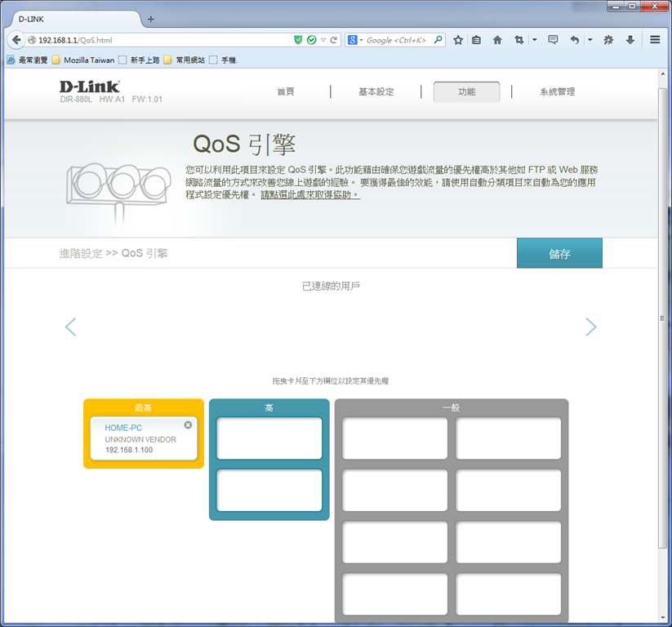Image resolution: width=672 pixels, height=627 pixels.
Task: Open the 系統管理 navigation tab
Action: coord(557,91)
